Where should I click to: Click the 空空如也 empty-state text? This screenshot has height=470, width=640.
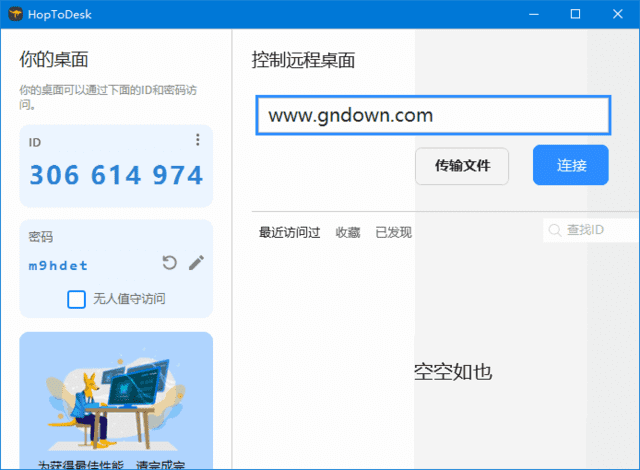[453, 372]
